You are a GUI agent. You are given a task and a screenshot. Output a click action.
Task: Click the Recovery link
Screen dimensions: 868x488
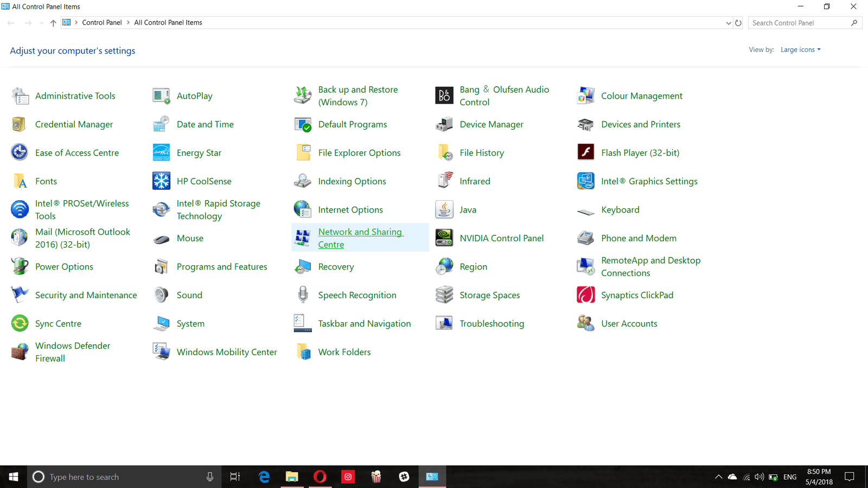tap(336, 267)
